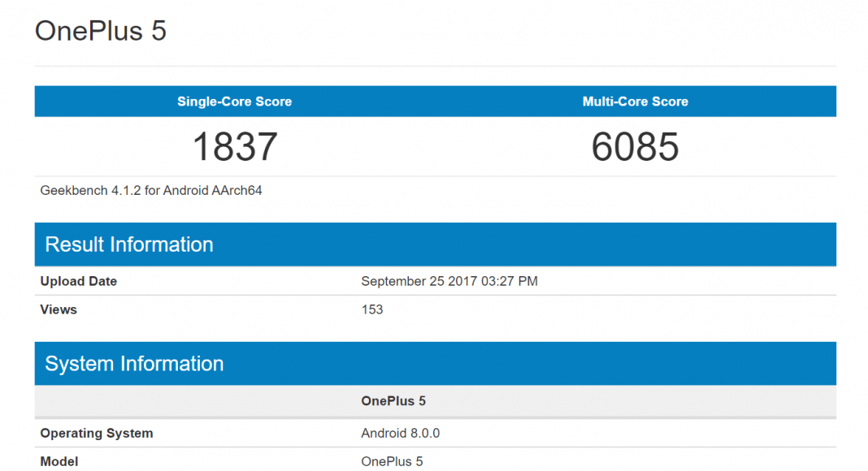Screen dimensions: 868x471
Task: Select the 'Views' row label
Action: 59,309
